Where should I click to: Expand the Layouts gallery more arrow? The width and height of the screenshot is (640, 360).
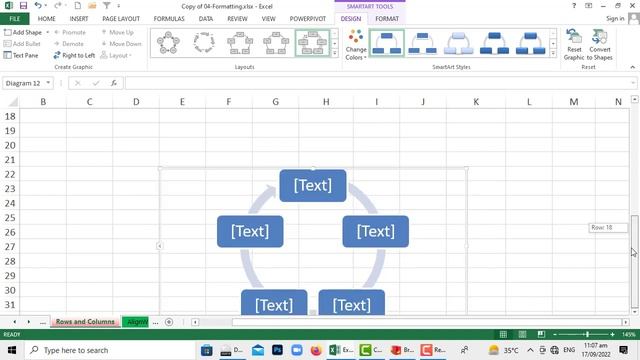click(x=335, y=53)
